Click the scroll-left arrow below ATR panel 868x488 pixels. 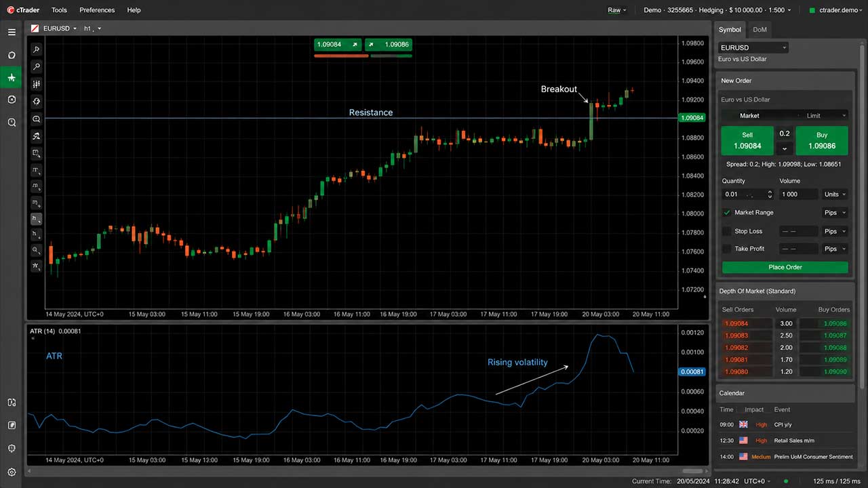31,471
